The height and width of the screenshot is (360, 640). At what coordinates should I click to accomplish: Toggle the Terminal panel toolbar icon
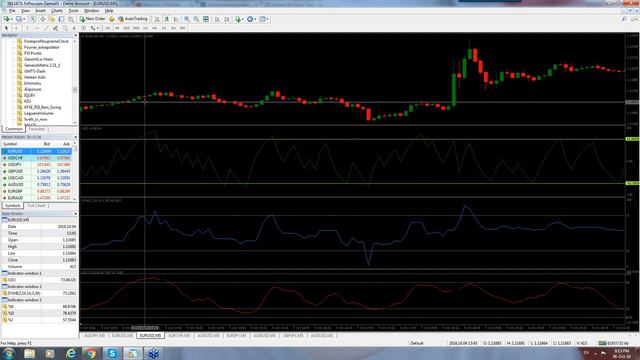click(61, 19)
